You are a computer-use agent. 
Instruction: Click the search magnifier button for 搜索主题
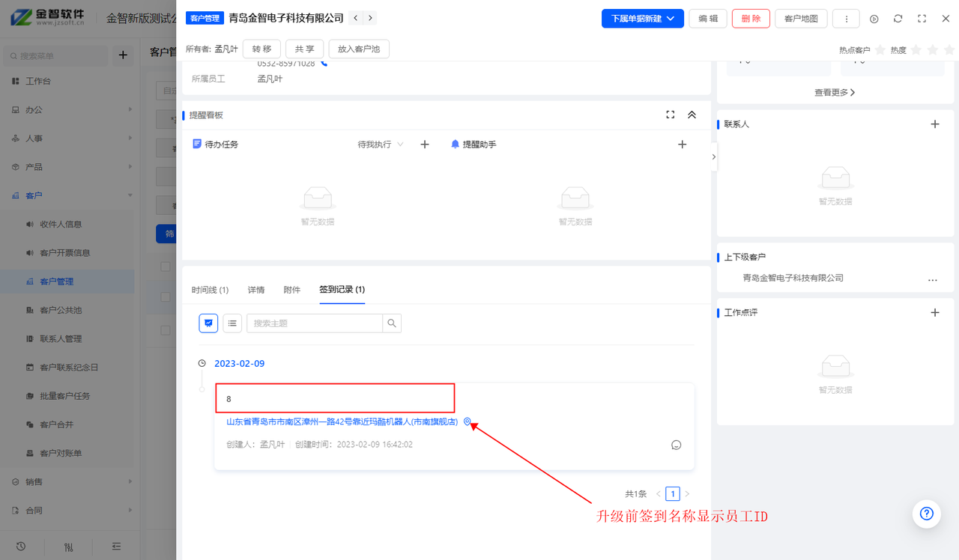(x=392, y=323)
